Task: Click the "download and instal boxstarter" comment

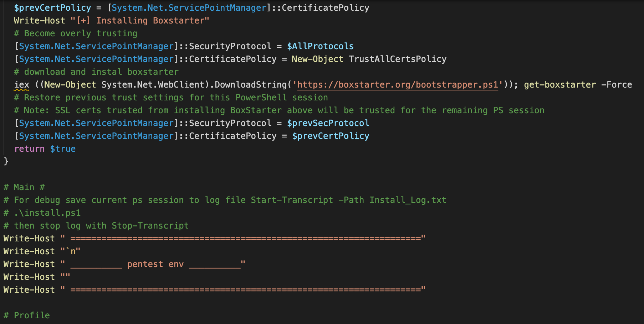Action: tap(96, 72)
